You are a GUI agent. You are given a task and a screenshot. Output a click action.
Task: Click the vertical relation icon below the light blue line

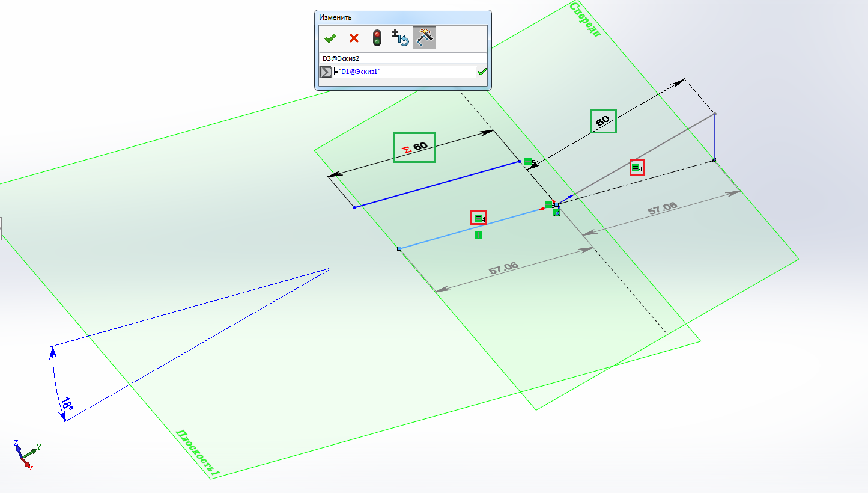(478, 235)
